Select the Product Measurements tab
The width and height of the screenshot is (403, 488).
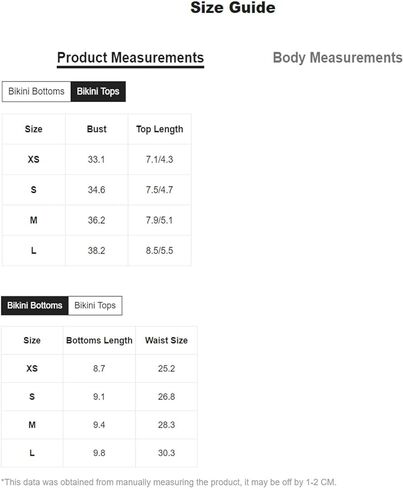point(130,58)
